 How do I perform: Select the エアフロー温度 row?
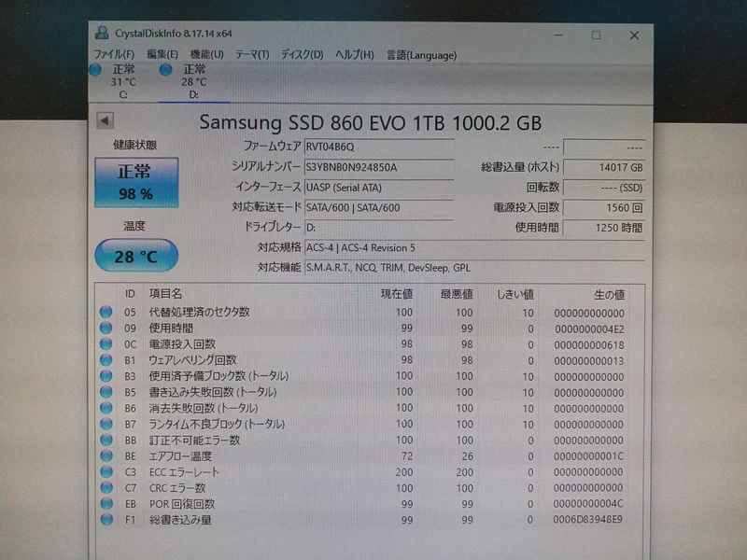tap(362, 456)
